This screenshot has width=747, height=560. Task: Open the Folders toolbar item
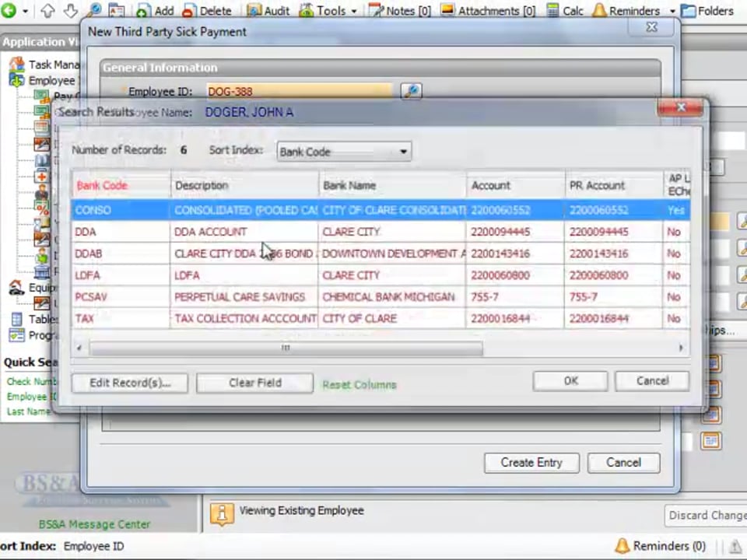707,11
